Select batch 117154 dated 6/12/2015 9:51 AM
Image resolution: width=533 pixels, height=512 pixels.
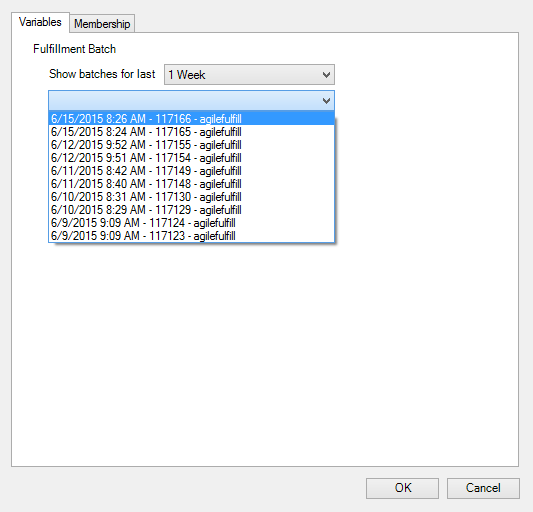(x=191, y=158)
